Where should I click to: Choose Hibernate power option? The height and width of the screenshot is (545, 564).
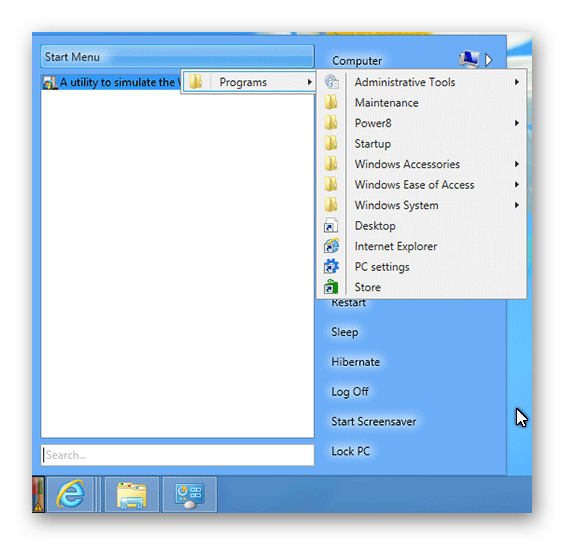click(x=355, y=362)
